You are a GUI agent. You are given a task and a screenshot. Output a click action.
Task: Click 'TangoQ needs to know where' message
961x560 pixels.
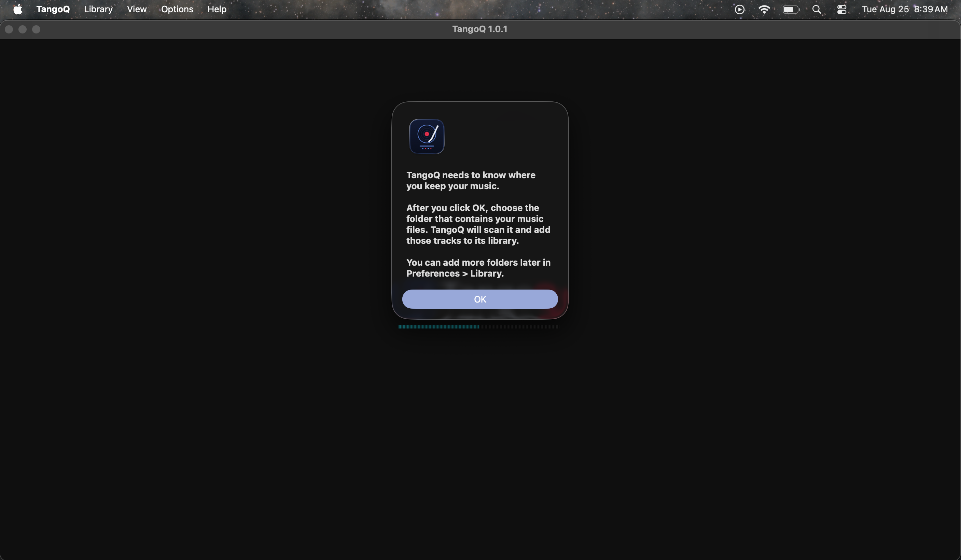click(471, 180)
